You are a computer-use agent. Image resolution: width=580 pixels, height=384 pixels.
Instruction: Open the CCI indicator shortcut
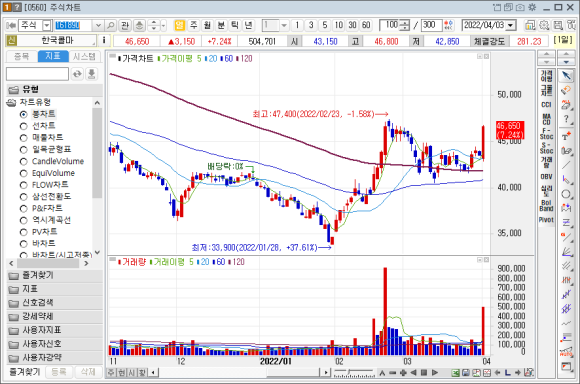[546, 105]
